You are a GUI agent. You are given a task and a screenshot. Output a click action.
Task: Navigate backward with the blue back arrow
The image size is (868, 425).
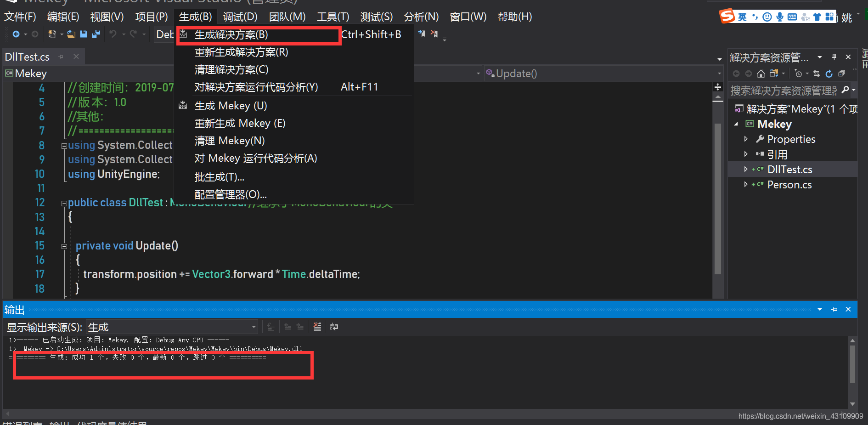coord(16,34)
